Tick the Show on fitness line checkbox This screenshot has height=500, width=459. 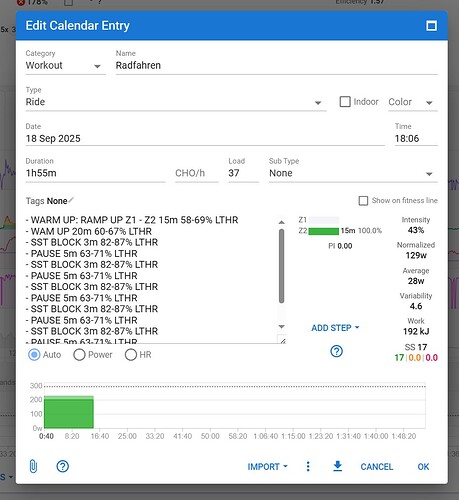tap(363, 201)
